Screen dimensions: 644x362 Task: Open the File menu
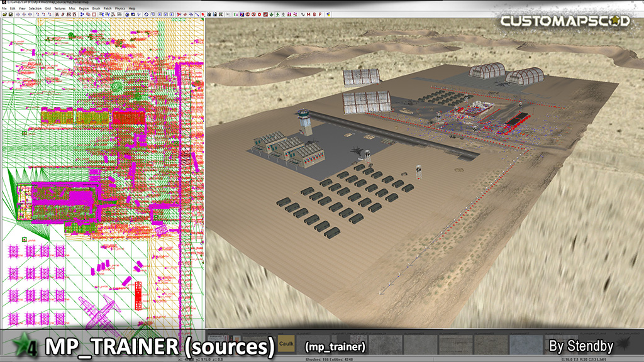[4, 8]
